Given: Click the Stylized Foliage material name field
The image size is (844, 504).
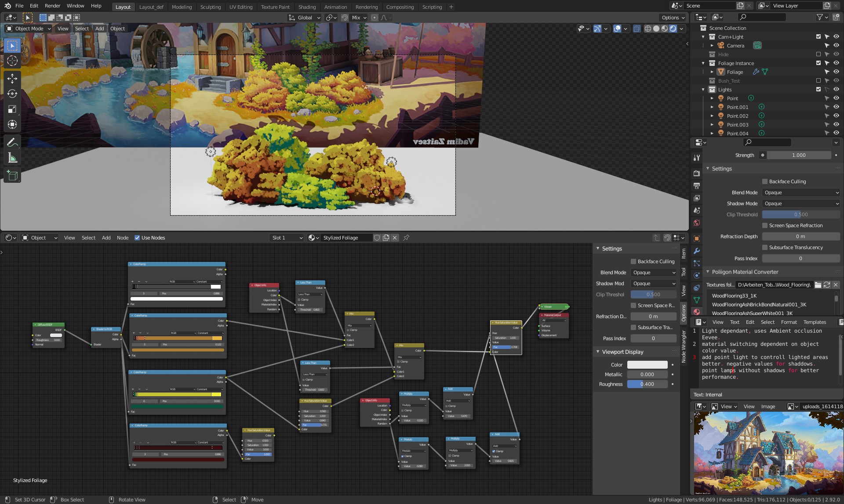Looking at the screenshot, I should click(x=346, y=238).
